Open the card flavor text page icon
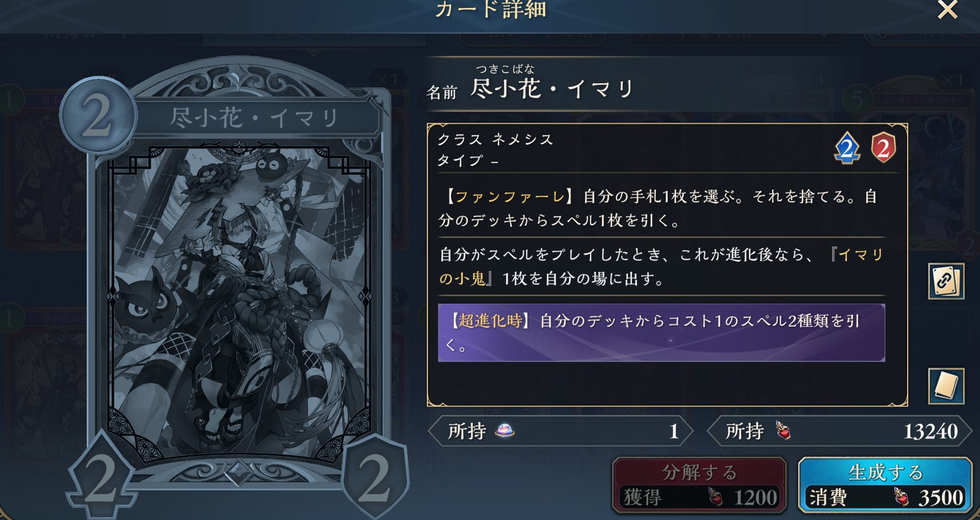Viewport: 980px width, 520px height. point(946,386)
